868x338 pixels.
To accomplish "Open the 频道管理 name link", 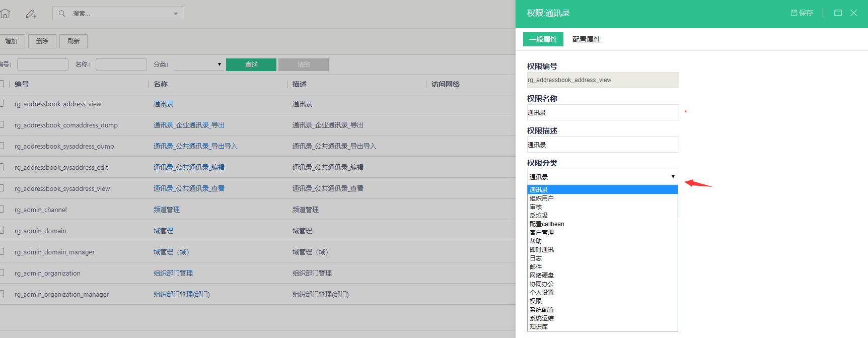I will point(167,210).
